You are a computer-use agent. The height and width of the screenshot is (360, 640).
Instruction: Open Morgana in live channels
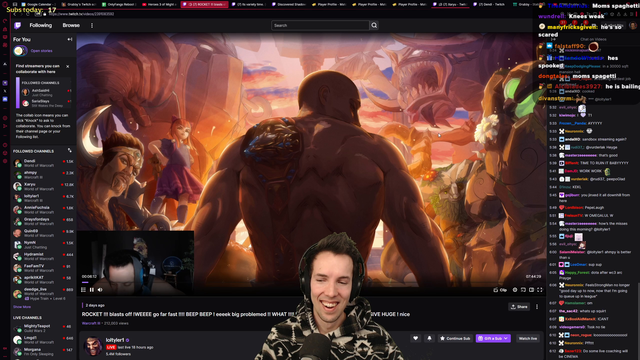[x=43, y=351]
